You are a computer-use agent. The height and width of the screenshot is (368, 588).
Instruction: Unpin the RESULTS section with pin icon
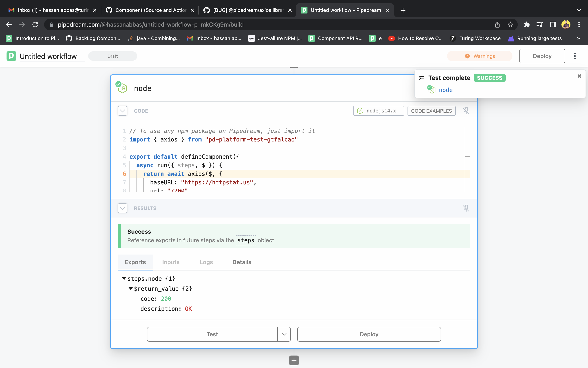(466, 208)
